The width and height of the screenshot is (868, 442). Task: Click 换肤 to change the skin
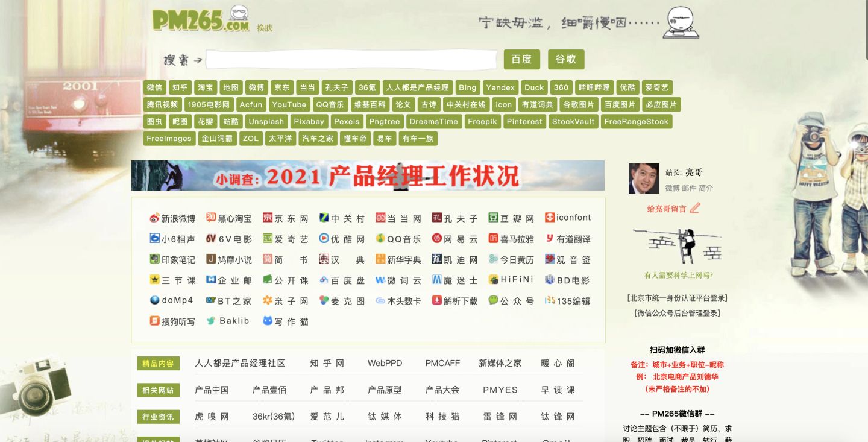coord(266,28)
